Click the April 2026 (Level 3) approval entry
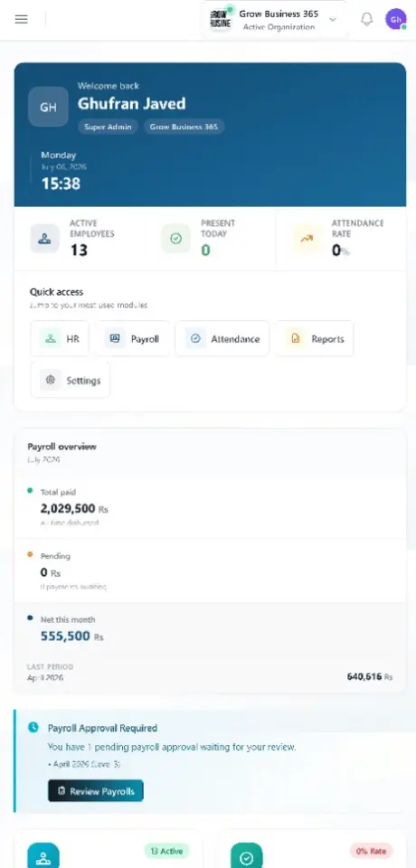Image resolution: width=416 pixels, height=868 pixels. (84, 764)
